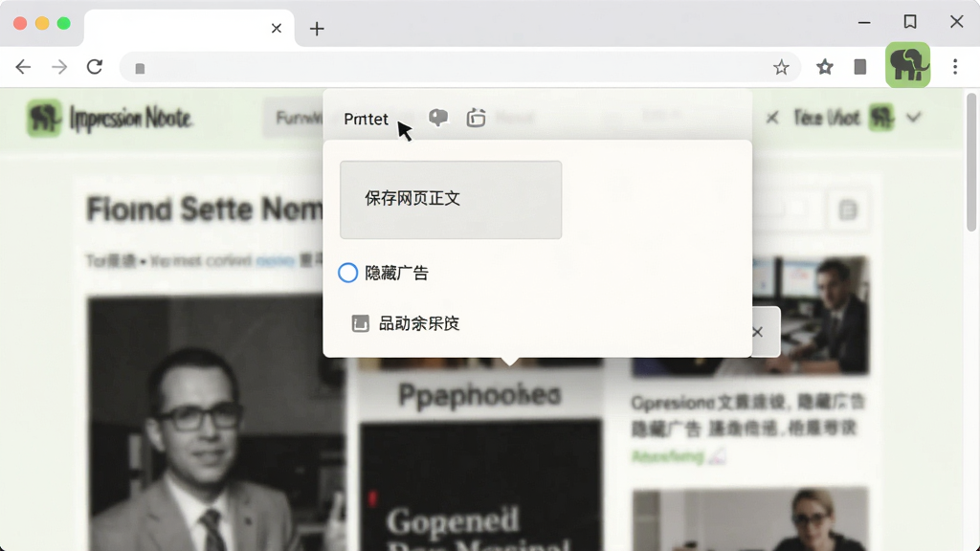Select the Prntet tab in popup

[x=366, y=119]
